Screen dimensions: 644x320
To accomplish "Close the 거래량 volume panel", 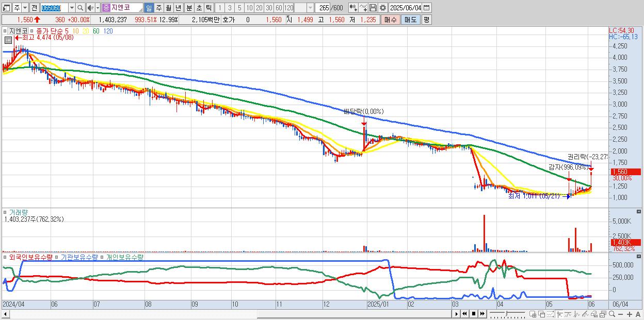I will click(x=639, y=212).
